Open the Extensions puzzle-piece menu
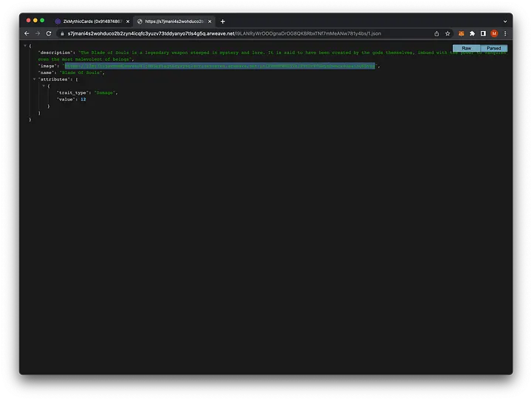This screenshot has height=400, width=532. click(472, 33)
